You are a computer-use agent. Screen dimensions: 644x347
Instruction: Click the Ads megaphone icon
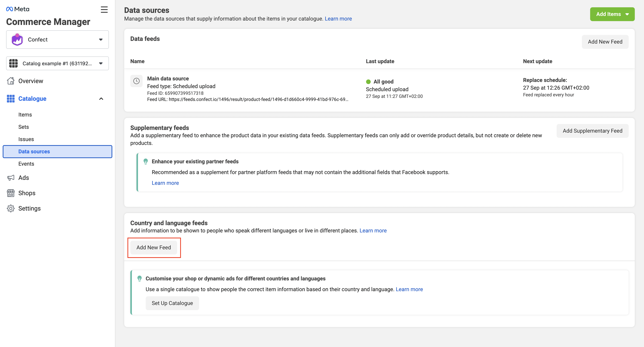point(11,178)
